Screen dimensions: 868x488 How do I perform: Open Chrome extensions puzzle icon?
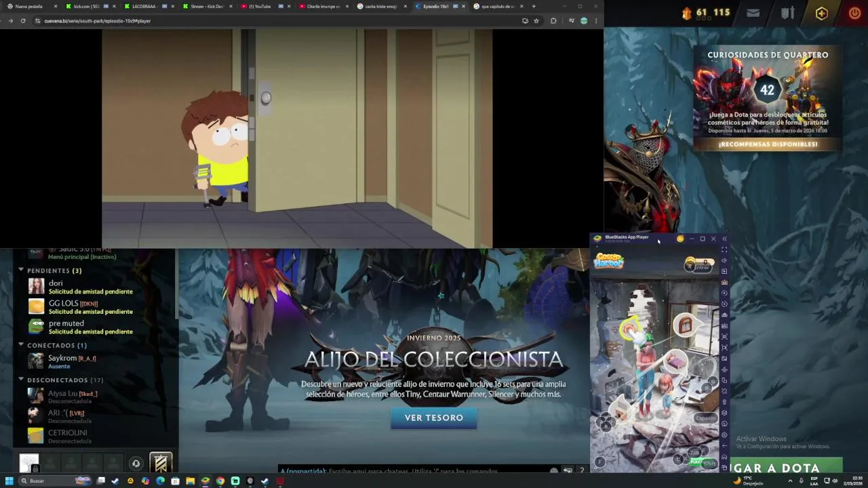click(x=553, y=21)
